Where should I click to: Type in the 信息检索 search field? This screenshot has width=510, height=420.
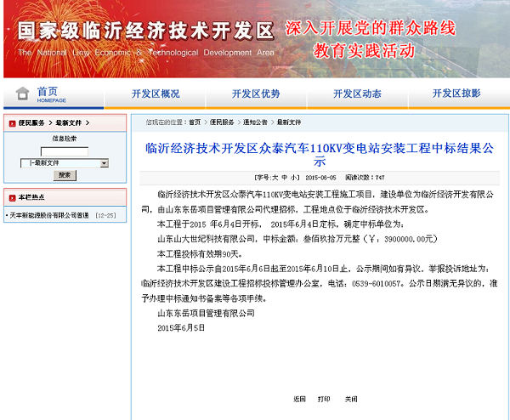(x=64, y=150)
